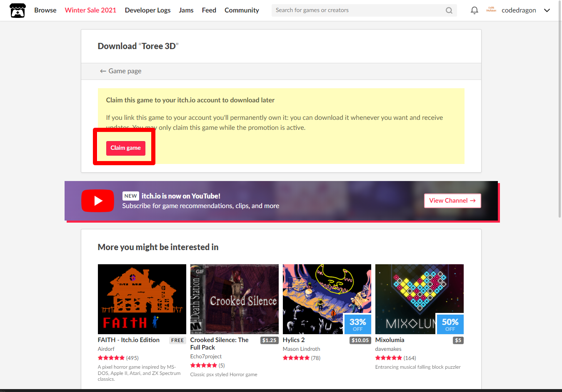Image resolution: width=562 pixels, height=392 pixels.
Task: Open Mixolumia game thumbnail
Action: click(419, 299)
